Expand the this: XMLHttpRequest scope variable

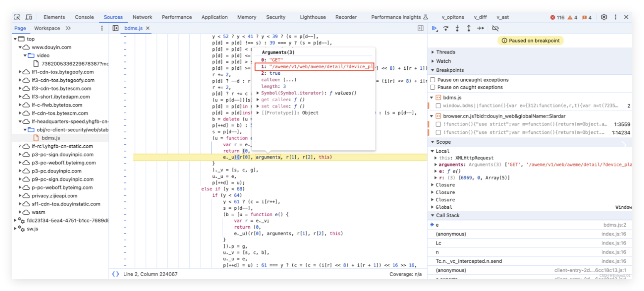pos(435,158)
